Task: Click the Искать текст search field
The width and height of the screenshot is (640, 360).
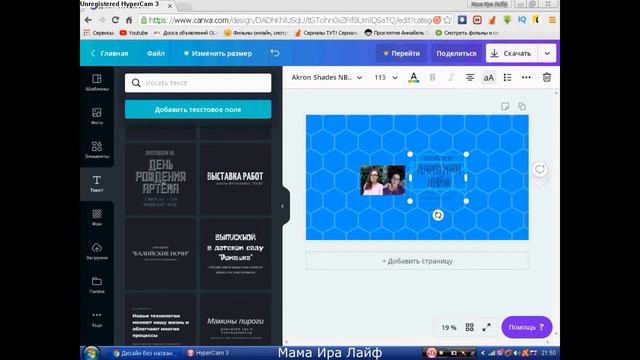Action: click(x=198, y=83)
